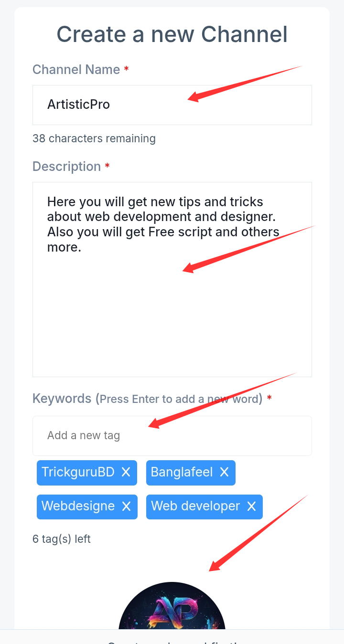
Task: Click the Create a new Channel heading
Action: 172,34
